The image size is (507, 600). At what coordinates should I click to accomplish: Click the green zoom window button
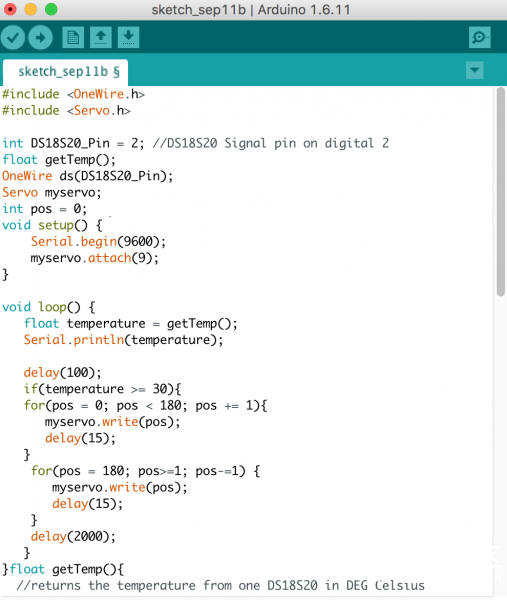point(51,9)
